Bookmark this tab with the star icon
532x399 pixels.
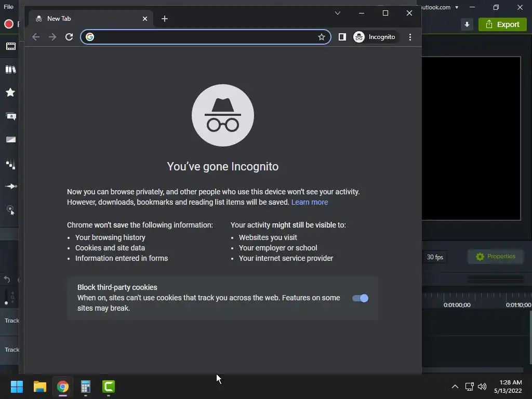coord(321,37)
